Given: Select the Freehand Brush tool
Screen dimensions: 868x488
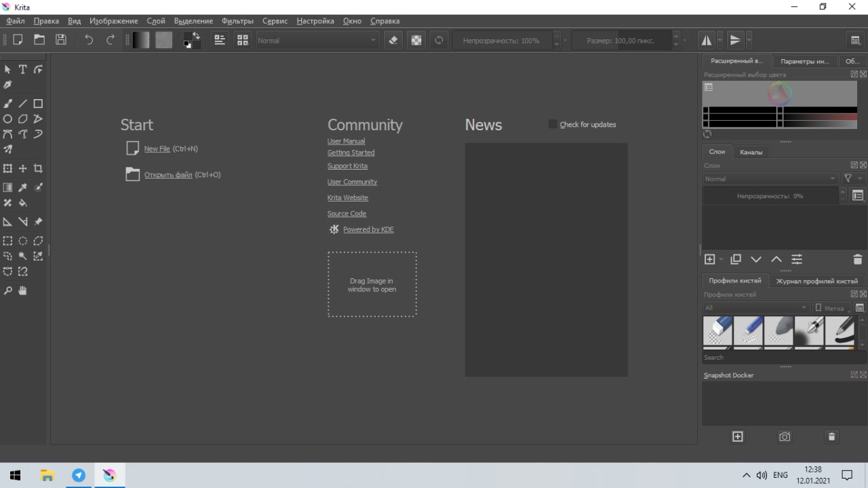Looking at the screenshot, I should (x=7, y=104).
